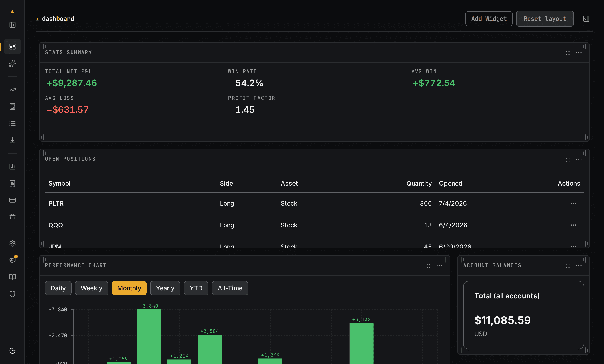604x364 pixels.
Task: Open the Performance Chart more options menu
Action: coord(439,266)
